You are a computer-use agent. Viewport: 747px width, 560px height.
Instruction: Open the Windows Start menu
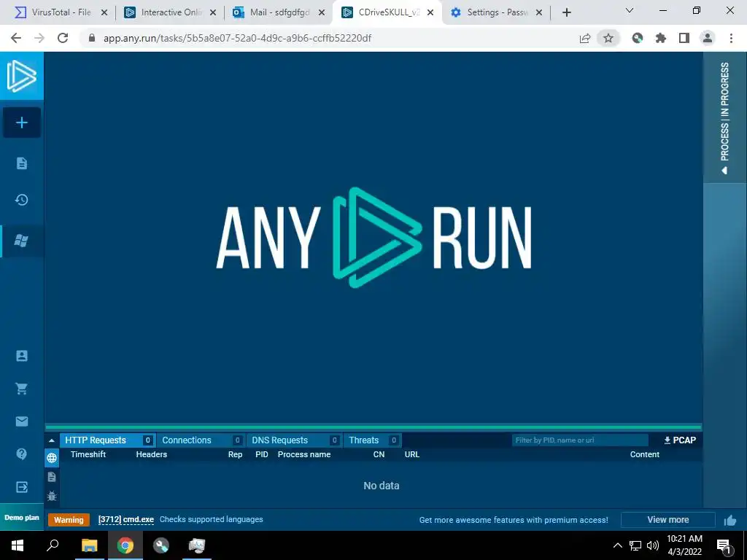18,545
